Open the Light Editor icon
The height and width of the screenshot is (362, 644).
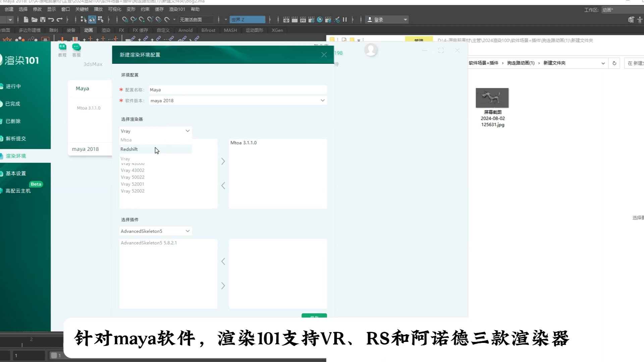(337, 20)
